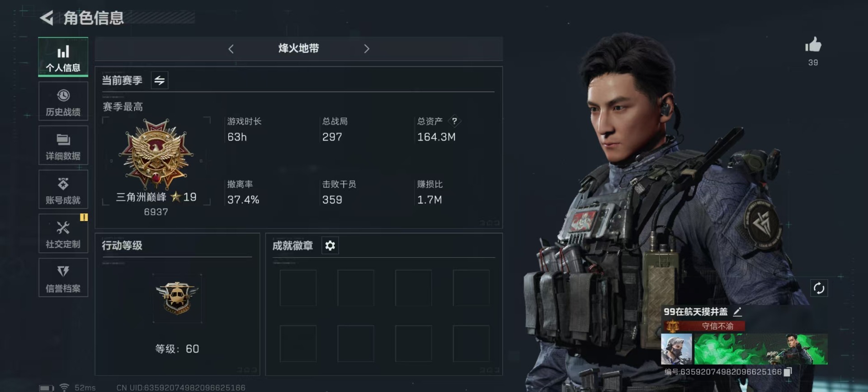This screenshot has height=392, width=868.
Task: View the 三角洲巅峰 rank emblem
Action: 156,154
